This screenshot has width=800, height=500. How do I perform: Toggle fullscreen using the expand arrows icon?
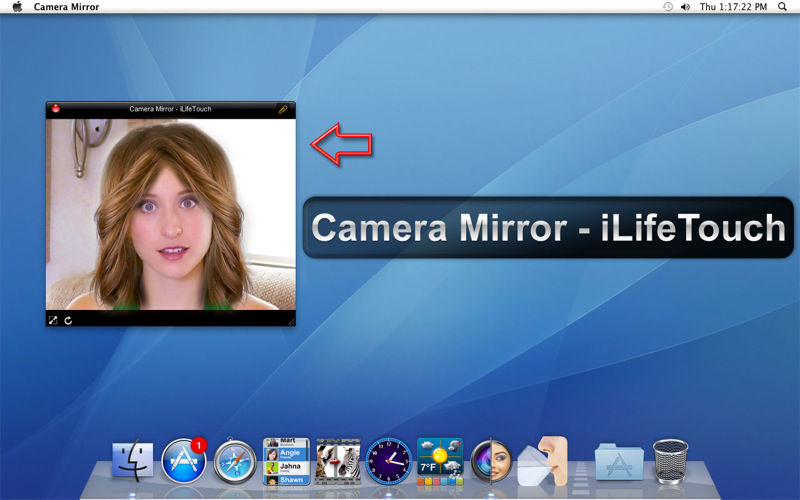coord(53,320)
